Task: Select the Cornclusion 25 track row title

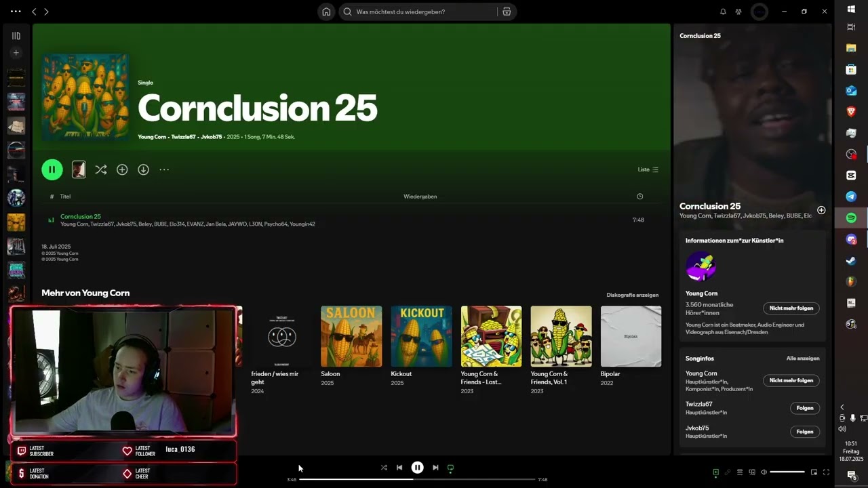Action: [x=81, y=217]
